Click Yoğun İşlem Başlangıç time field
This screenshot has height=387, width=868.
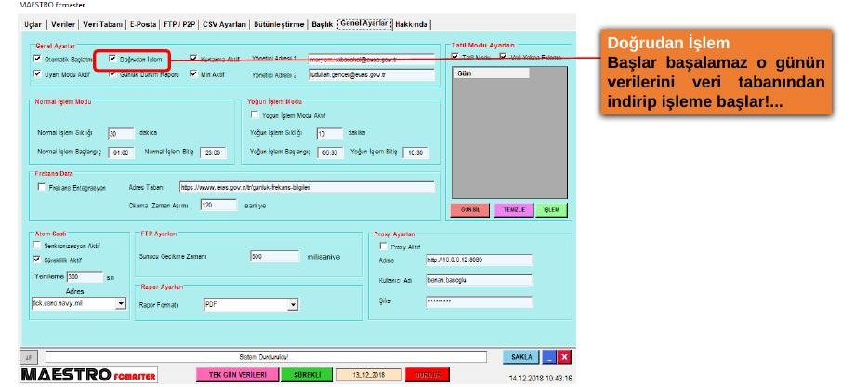[330, 153]
